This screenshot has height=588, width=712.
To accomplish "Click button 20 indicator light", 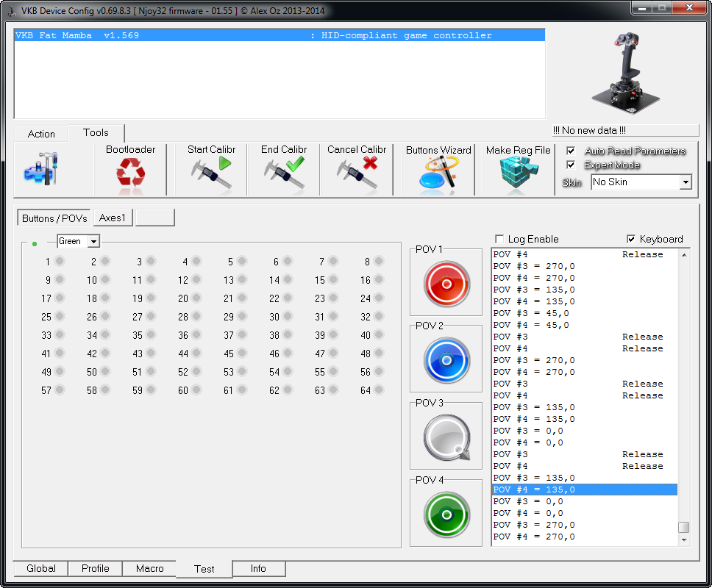I will point(196,298).
